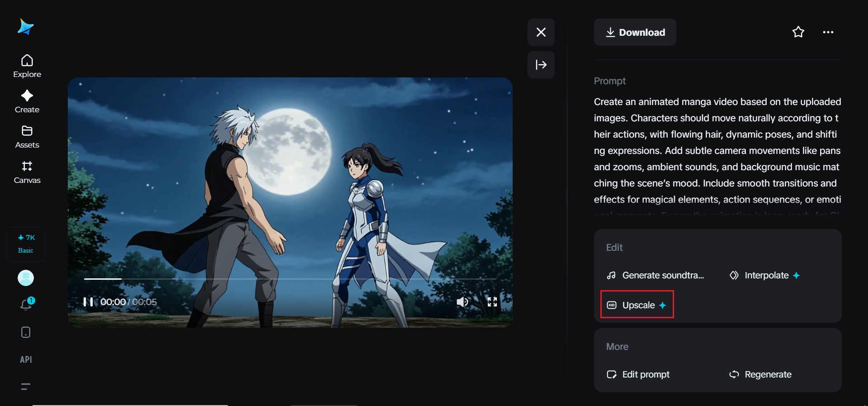The width and height of the screenshot is (868, 406).
Task: Open the user profile avatar
Action: [x=26, y=278]
